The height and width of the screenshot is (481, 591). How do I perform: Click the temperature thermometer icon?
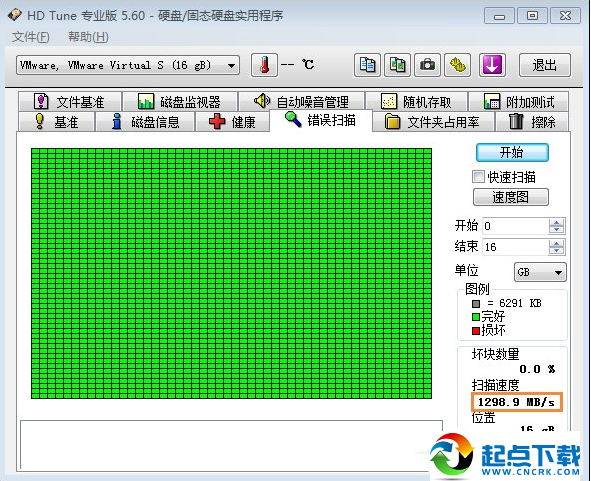[x=264, y=65]
